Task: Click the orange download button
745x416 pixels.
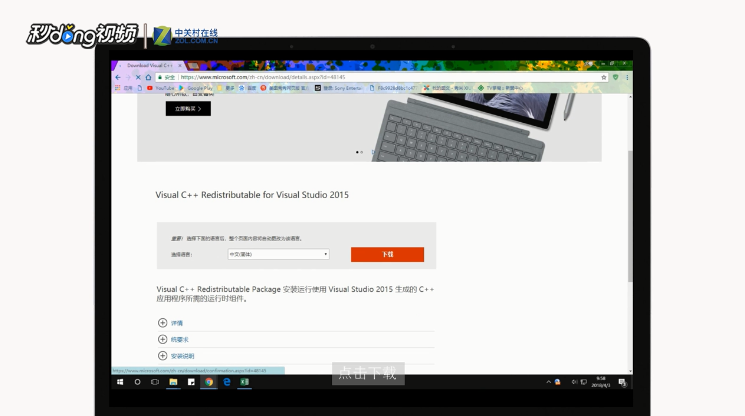Action: pyautogui.click(x=387, y=255)
